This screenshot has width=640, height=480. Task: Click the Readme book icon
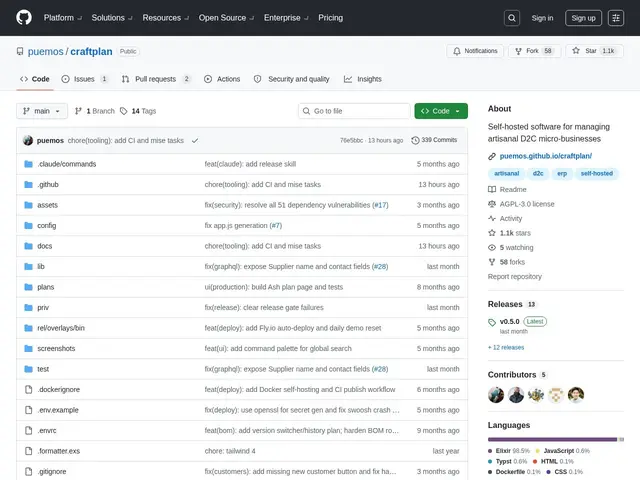(x=492, y=189)
